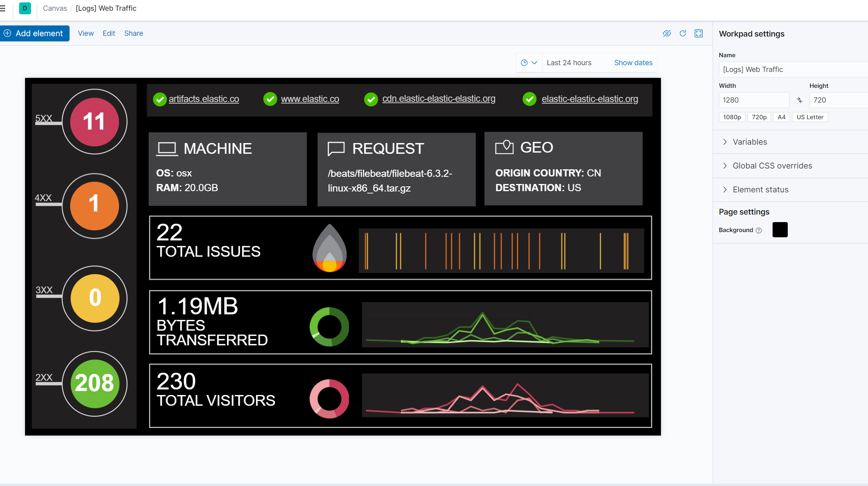Screen dimensions: 868x486
Task: Open the View menu
Action: click(86, 33)
